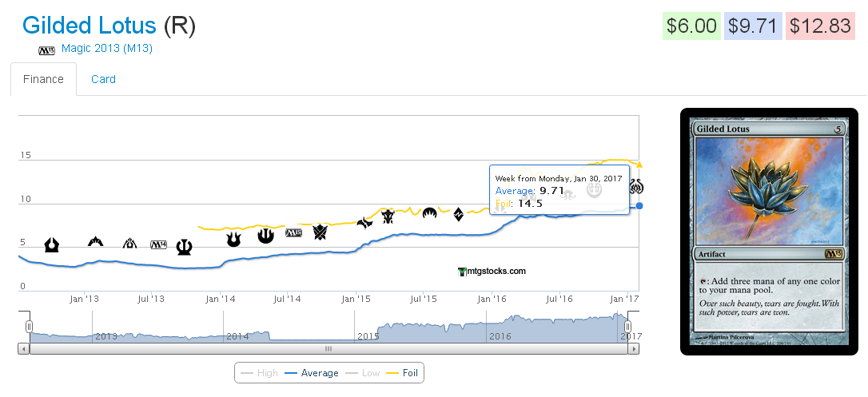Click the Magic Origins set symbol
Viewport: 868px width, 397px height.
click(429, 212)
